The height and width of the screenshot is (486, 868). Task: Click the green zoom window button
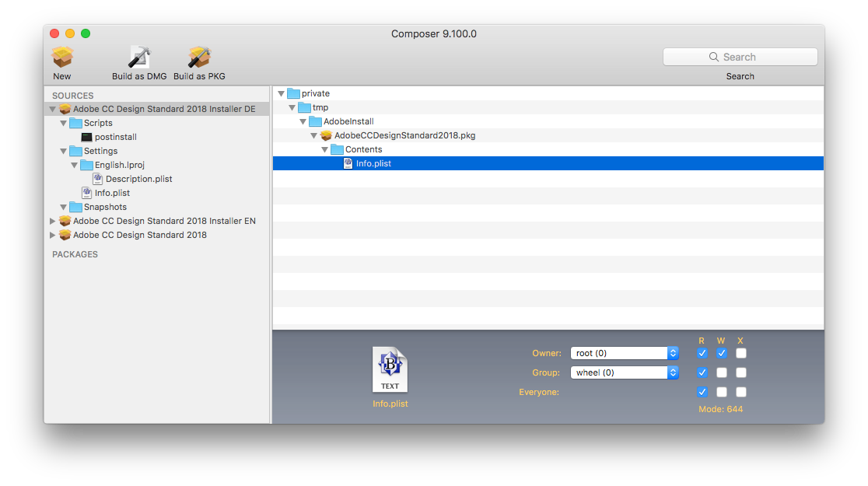point(86,33)
